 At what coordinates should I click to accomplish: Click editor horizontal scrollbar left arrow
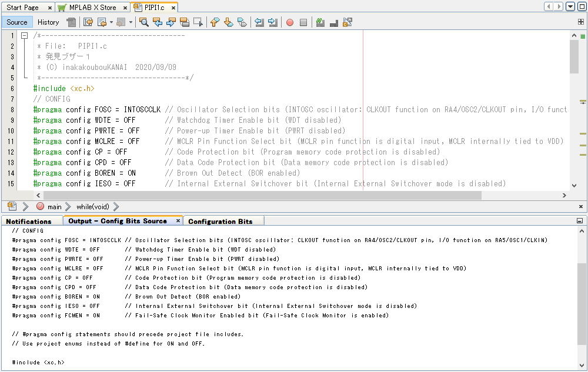(x=38, y=196)
